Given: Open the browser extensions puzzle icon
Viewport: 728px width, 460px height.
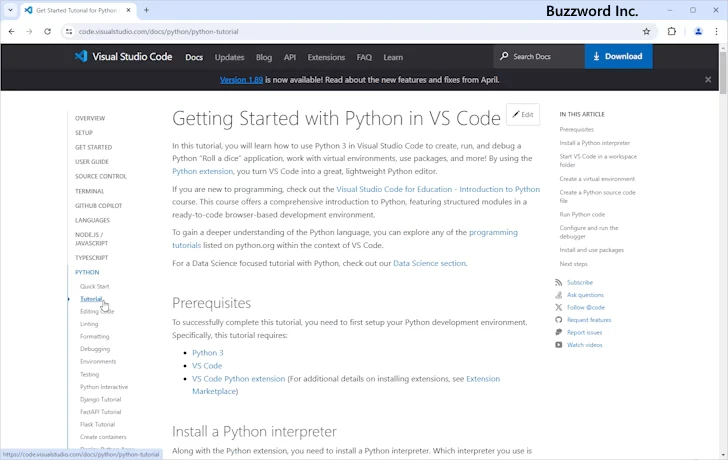Looking at the screenshot, I should tap(672, 31).
